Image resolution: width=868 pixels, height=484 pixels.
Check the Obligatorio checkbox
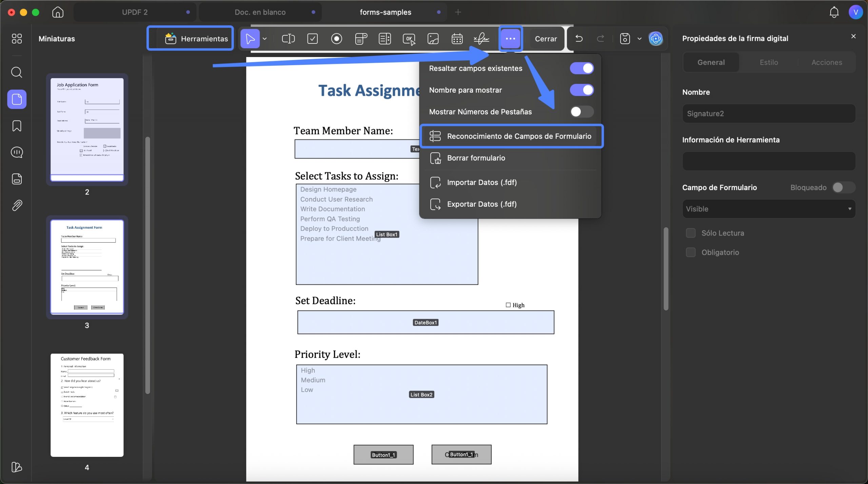point(691,253)
